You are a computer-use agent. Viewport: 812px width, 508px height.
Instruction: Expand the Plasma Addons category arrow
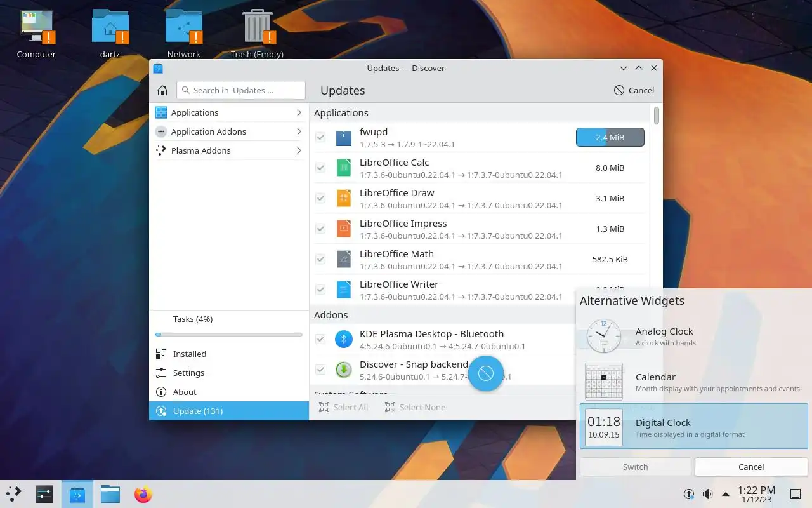[x=298, y=150]
